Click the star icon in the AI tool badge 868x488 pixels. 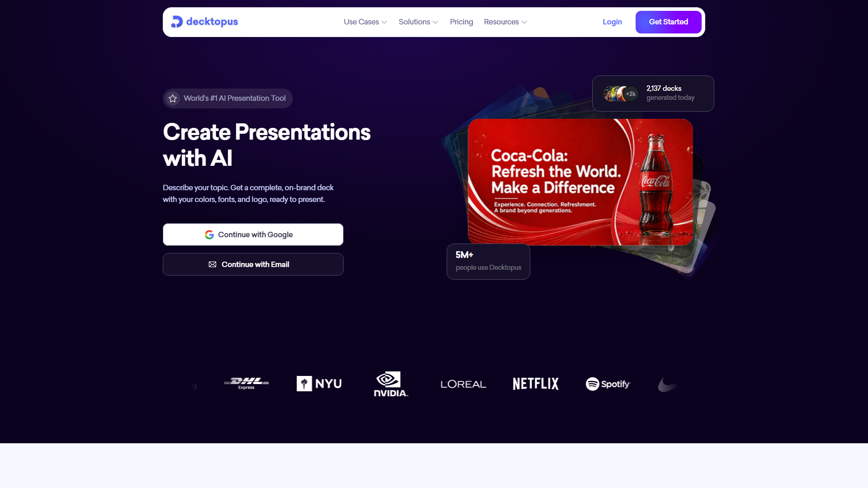click(173, 99)
